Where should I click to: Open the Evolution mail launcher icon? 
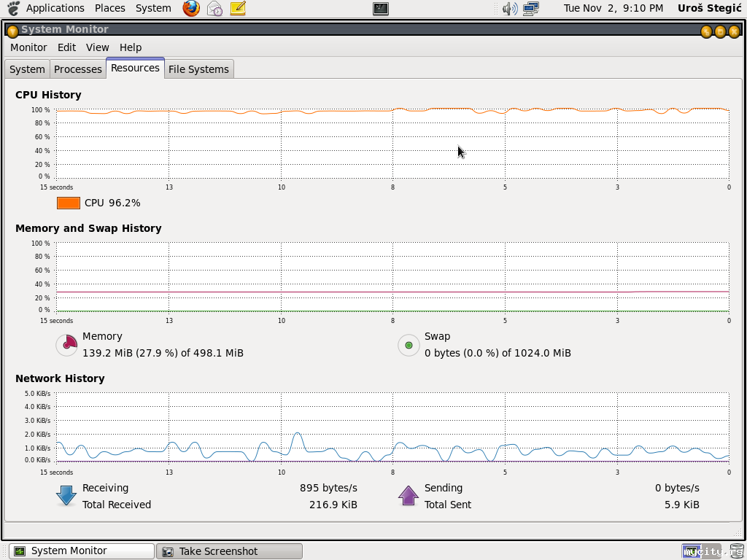(214, 8)
